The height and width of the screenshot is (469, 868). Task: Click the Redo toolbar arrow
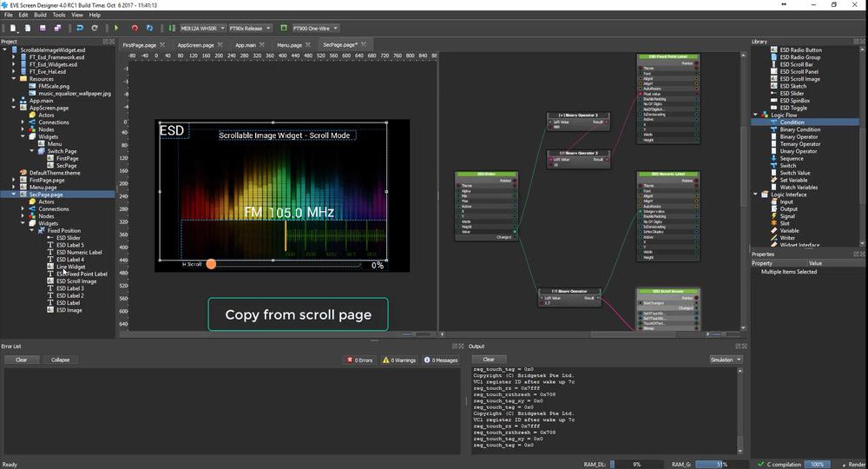[x=95, y=29]
